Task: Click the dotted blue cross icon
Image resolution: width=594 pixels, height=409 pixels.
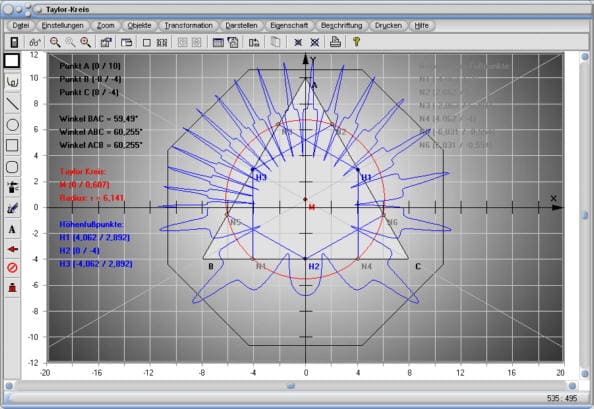Action: 314,42
